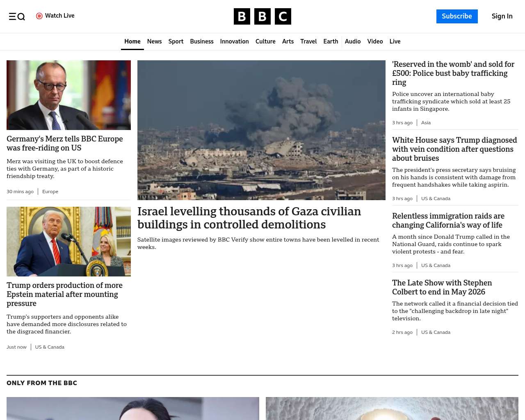
Task: Click the Asia category tag
Action: (x=426, y=123)
